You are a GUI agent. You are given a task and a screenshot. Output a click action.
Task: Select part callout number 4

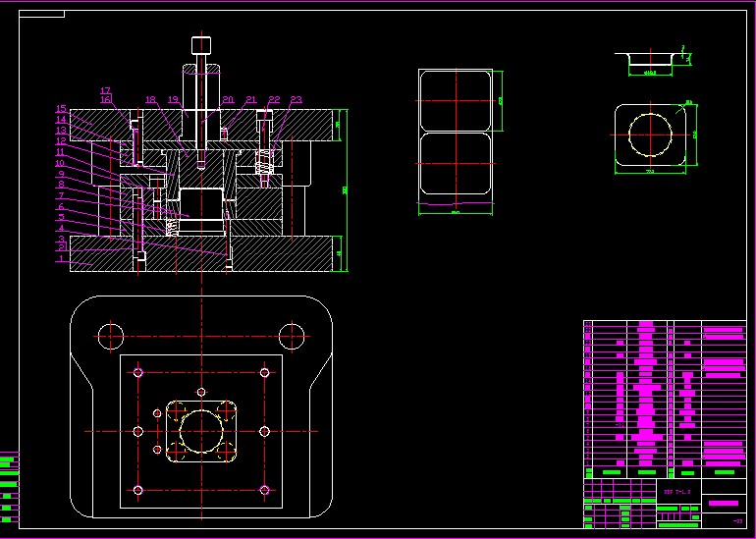[x=61, y=228]
